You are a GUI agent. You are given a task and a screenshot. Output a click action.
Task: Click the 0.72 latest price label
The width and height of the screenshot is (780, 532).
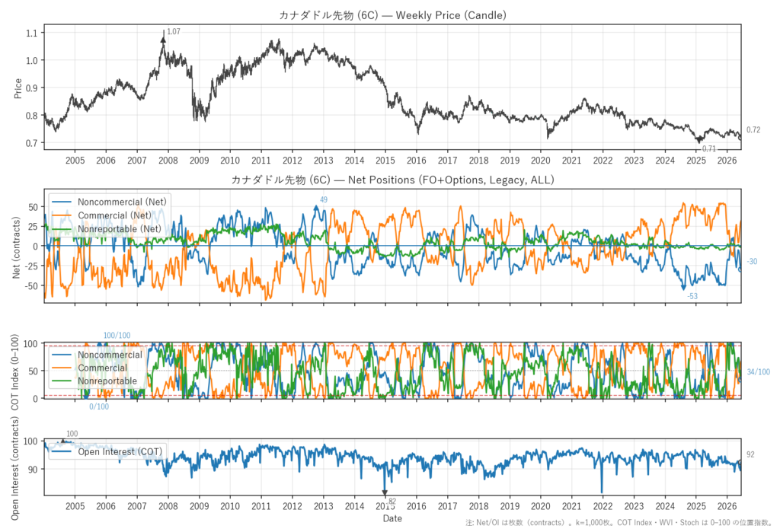coord(753,130)
